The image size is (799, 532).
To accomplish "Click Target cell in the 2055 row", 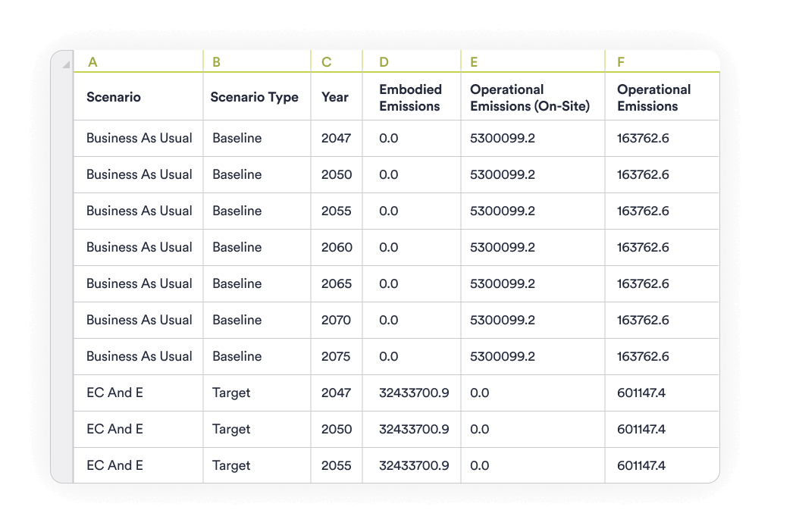I will tap(257, 465).
